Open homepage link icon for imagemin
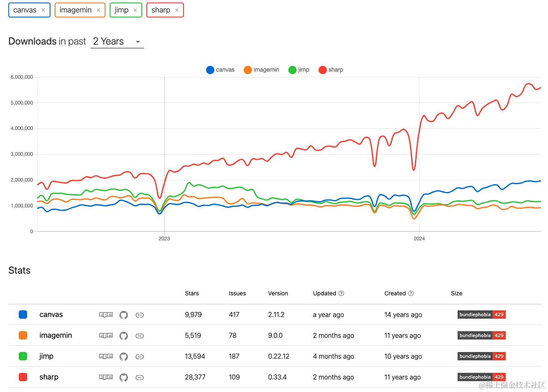The image size is (548, 392). pyautogui.click(x=140, y=336)
